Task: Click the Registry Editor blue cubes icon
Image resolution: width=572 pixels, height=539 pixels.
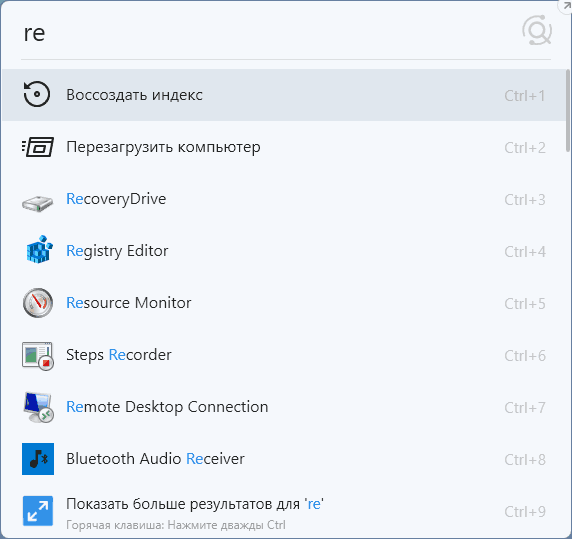Action: click(x=39, y=249)
